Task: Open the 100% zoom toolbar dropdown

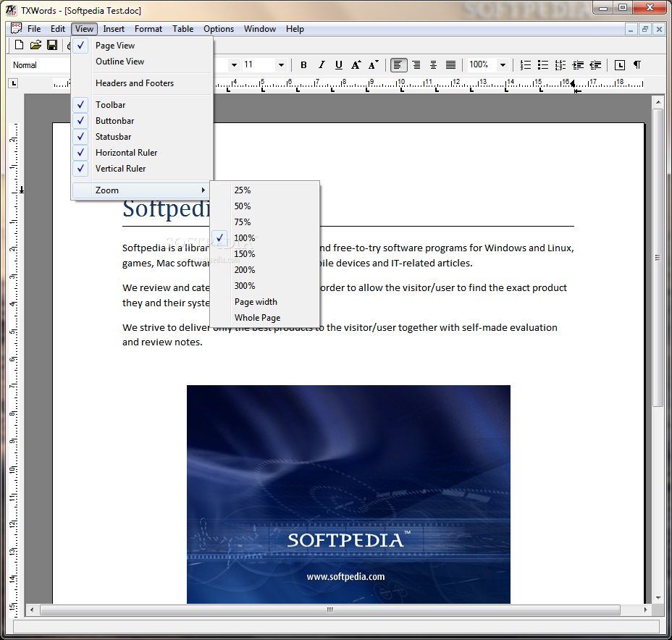Action: tap(503, 65)
